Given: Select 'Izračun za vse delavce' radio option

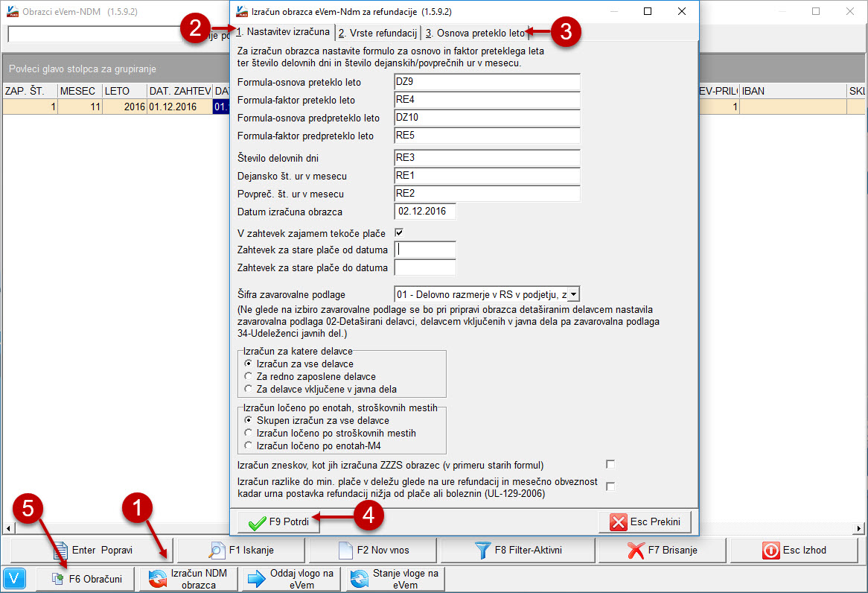Looking at the screenshot, I should [248, 364].
